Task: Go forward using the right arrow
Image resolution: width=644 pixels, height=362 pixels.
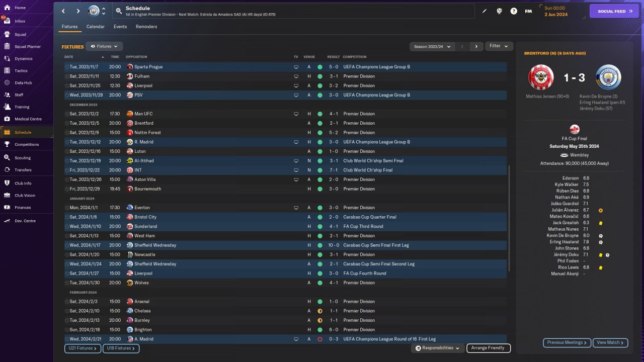Action: [78, 11]
